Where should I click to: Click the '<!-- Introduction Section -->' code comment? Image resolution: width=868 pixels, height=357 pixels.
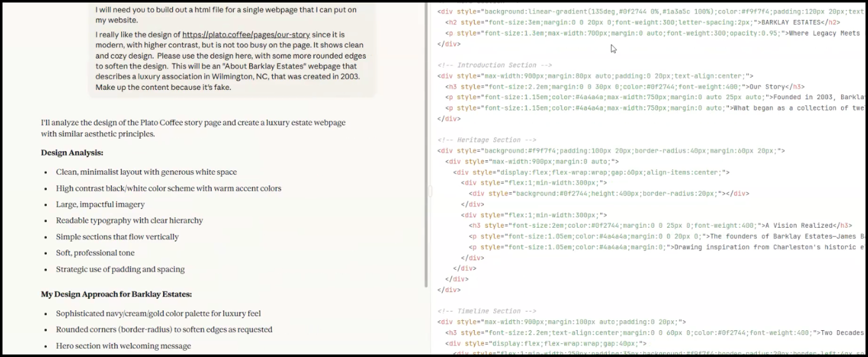pos(495,65)
